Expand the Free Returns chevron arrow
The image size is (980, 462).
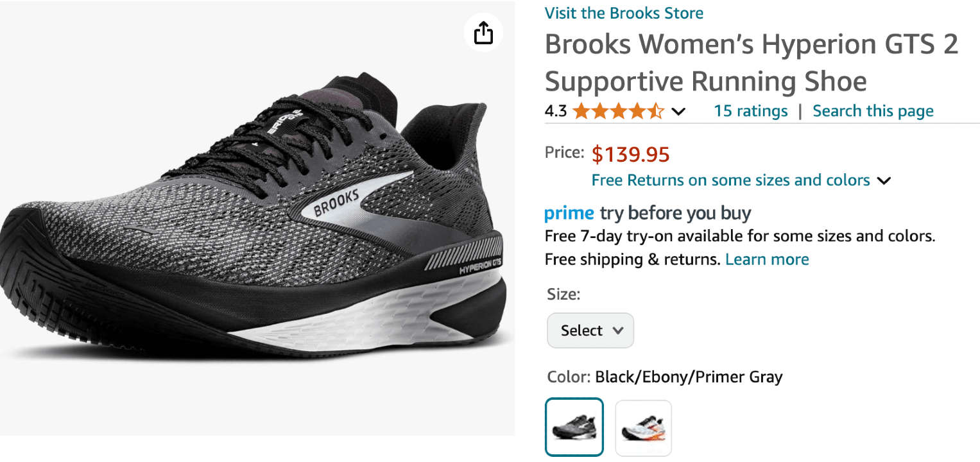[884, 181]
